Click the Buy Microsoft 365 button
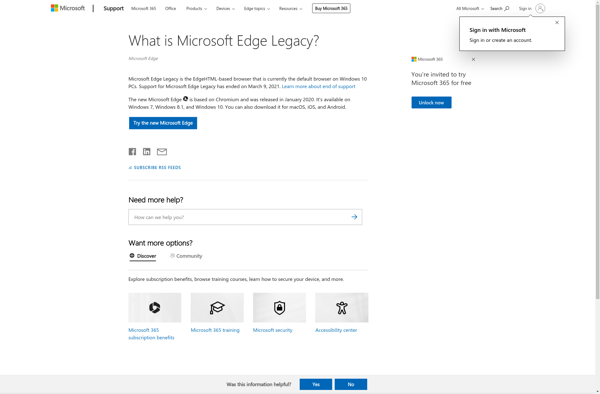This screenshot has height=394, width=600. 331,8
